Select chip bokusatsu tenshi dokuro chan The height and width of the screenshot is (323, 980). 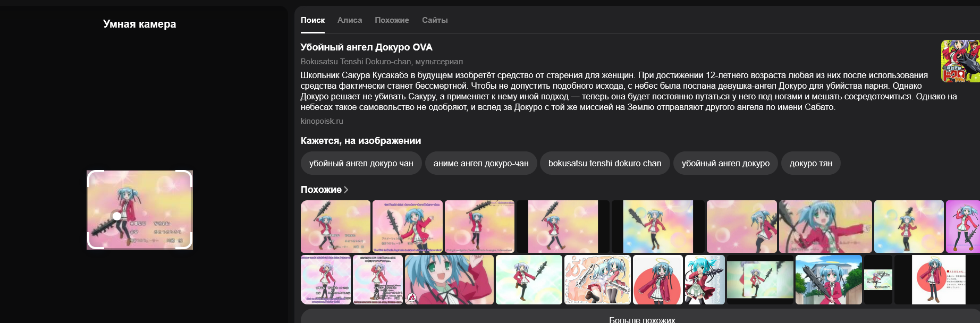pyautogui.click(x=605, y=163)
